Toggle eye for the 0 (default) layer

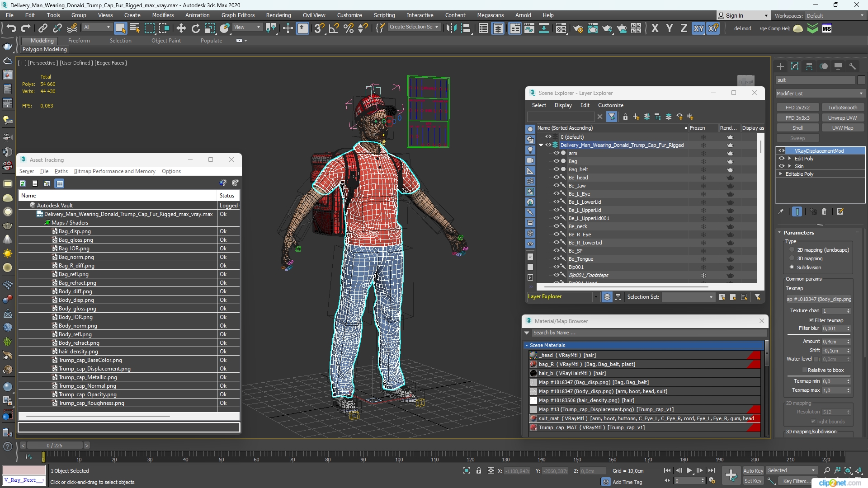(x=548, y=136)
